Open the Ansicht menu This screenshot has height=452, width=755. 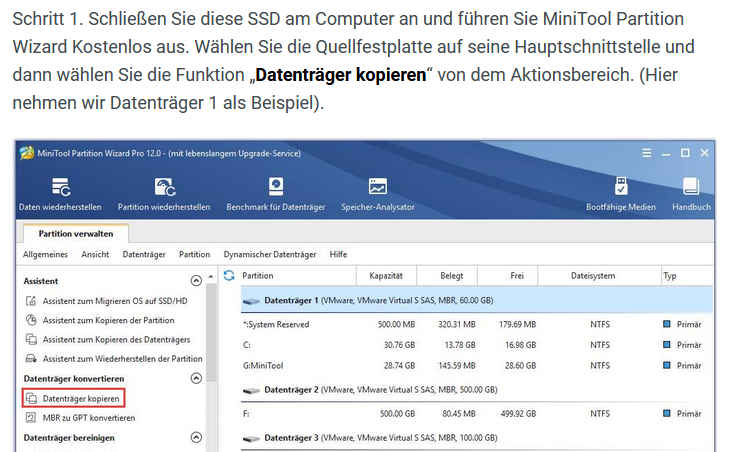click(95, 254)
